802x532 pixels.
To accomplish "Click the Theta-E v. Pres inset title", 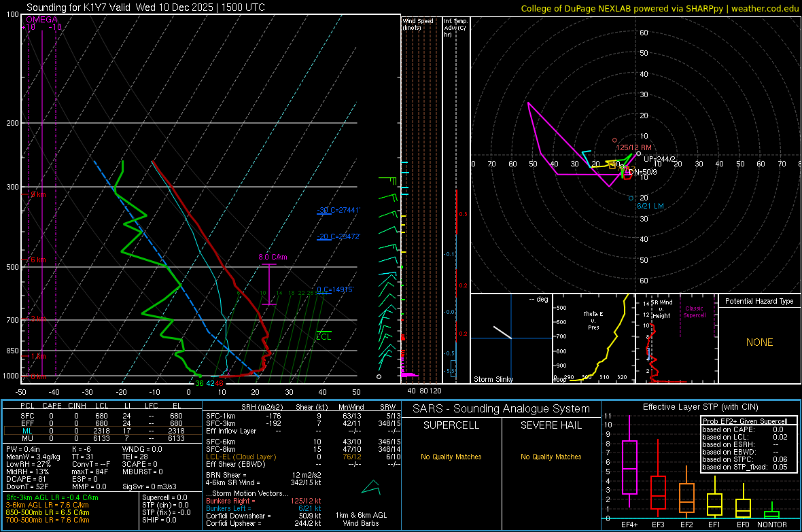I will pos(593,320).
